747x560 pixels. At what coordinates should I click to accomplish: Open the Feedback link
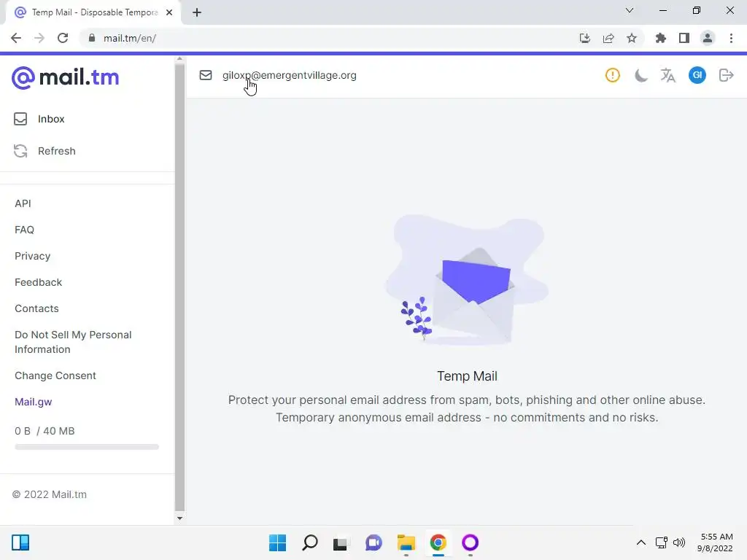pos(38,282)
